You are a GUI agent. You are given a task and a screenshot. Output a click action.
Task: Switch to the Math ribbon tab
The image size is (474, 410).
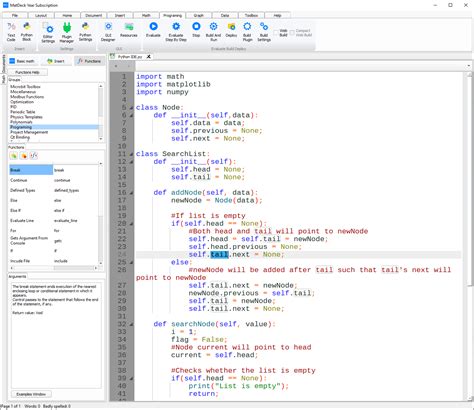coord(146,15)
